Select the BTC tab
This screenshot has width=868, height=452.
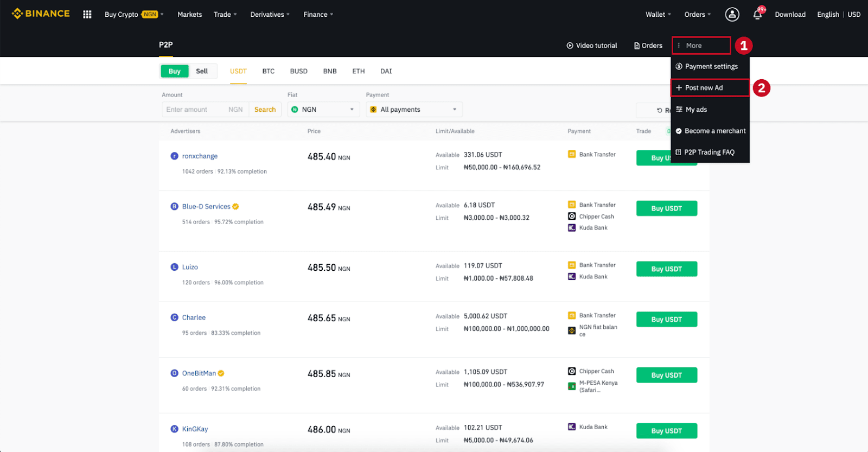(x=269, y=71)
